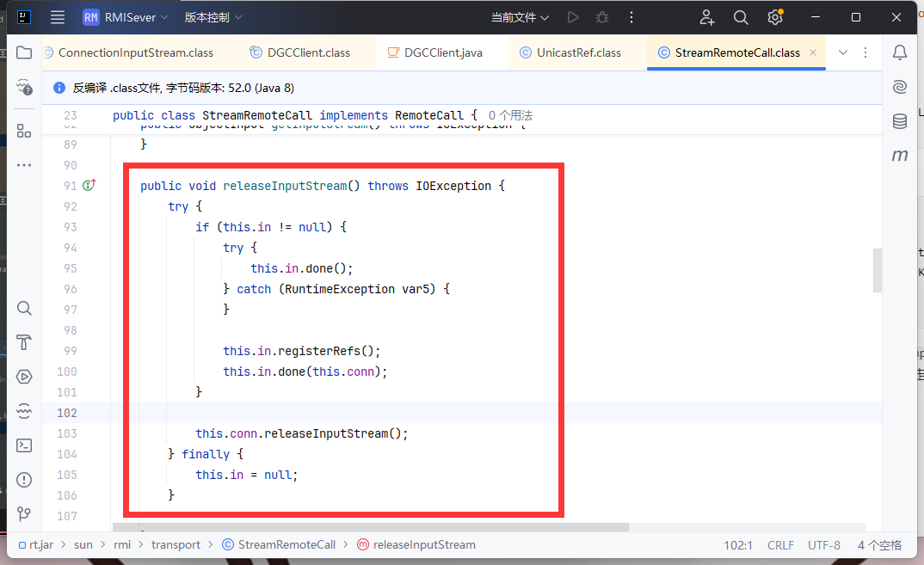
Task: Open the Terminal tool window
Action: click(x=24, y=445)
